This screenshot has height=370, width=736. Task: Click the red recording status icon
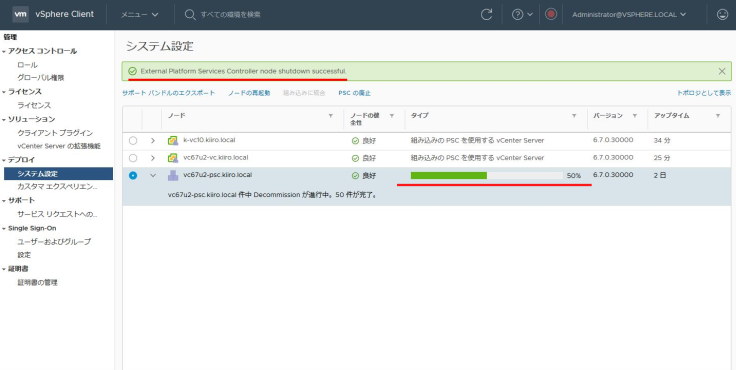coord(551,15)
